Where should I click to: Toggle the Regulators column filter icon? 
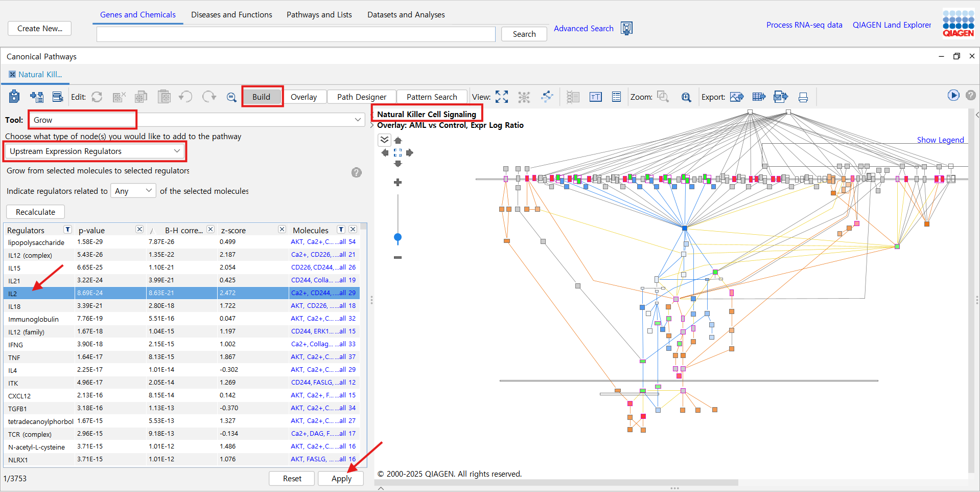click(x=67, y=229)
